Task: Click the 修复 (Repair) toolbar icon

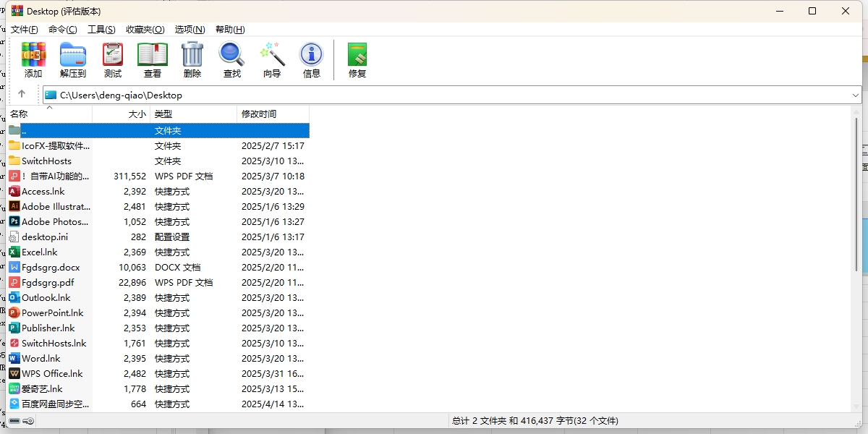Action: (x=356, y=59)
